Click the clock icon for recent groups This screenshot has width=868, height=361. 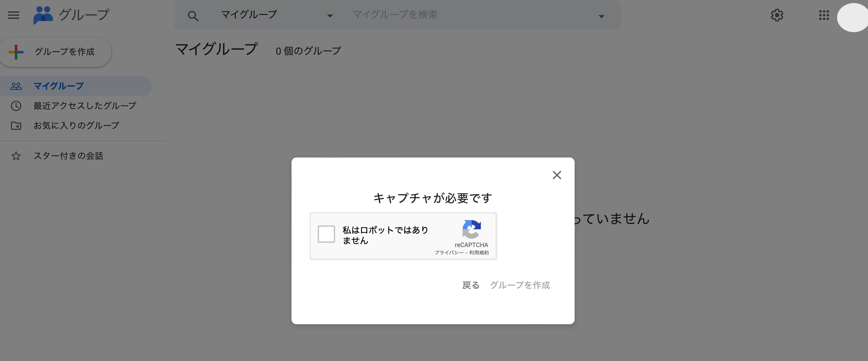coord(16,106)
